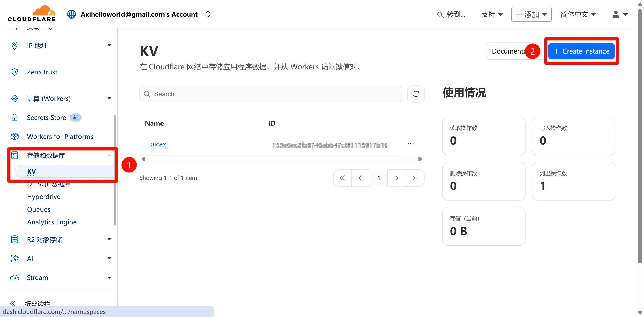Open the account switcher chevrons
This screenshot has height=317, width=644.
[208, 14]
